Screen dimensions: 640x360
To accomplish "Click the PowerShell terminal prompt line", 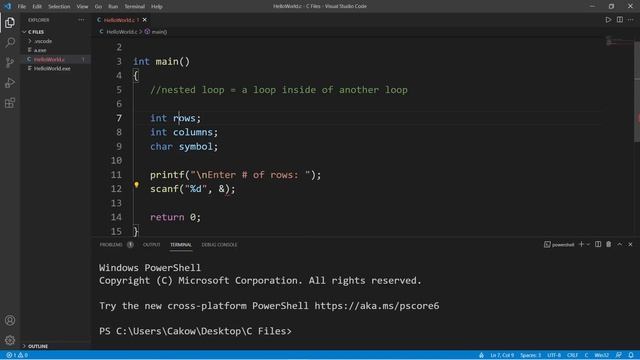I will [195, 331].
